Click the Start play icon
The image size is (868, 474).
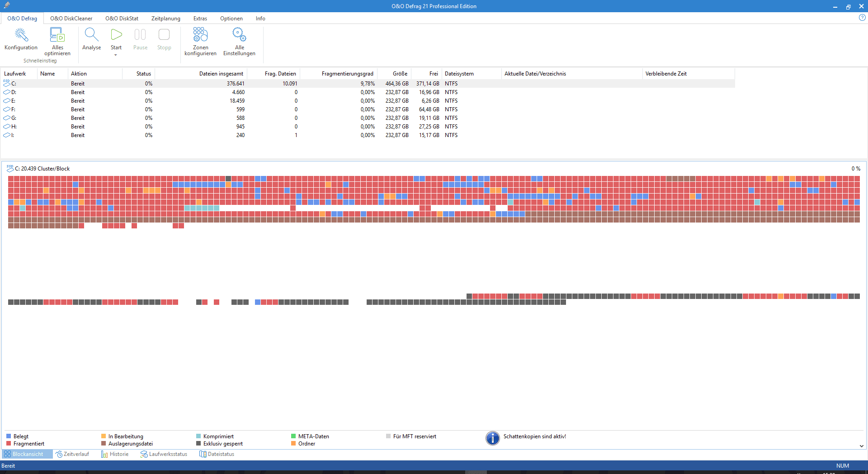tap(116, 35)
